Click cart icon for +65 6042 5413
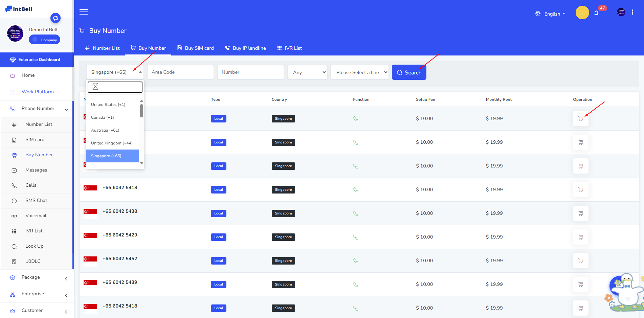 pos(580,190)
